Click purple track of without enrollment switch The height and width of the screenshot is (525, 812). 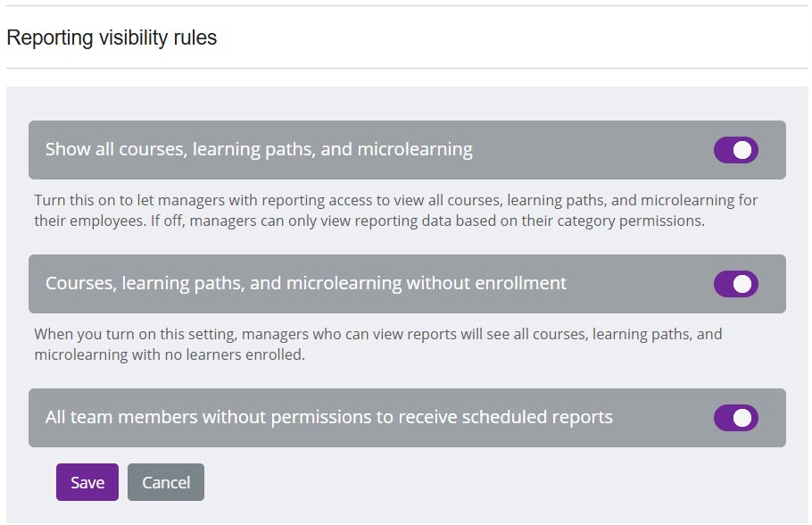tap(723, 284)
